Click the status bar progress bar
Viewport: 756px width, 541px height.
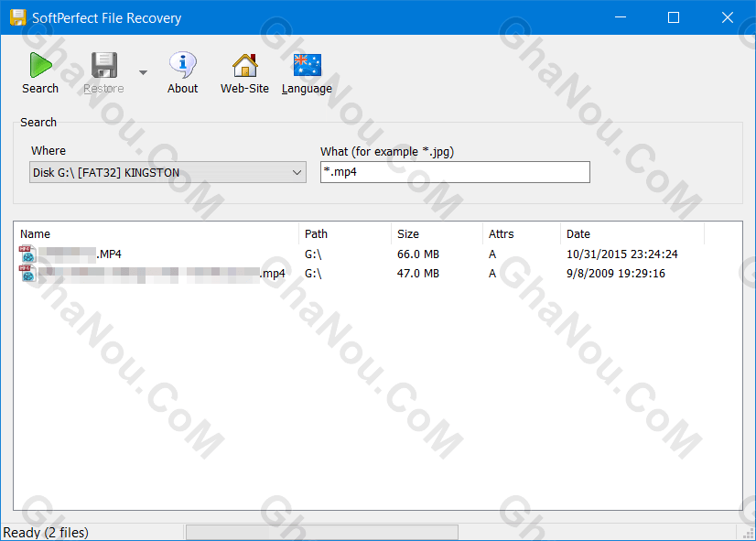(322, 533)
